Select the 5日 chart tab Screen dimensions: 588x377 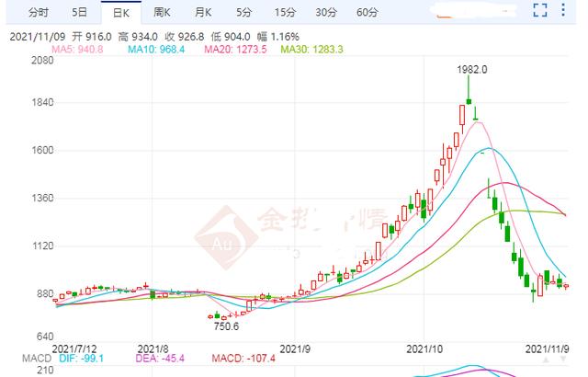[80, 13]
